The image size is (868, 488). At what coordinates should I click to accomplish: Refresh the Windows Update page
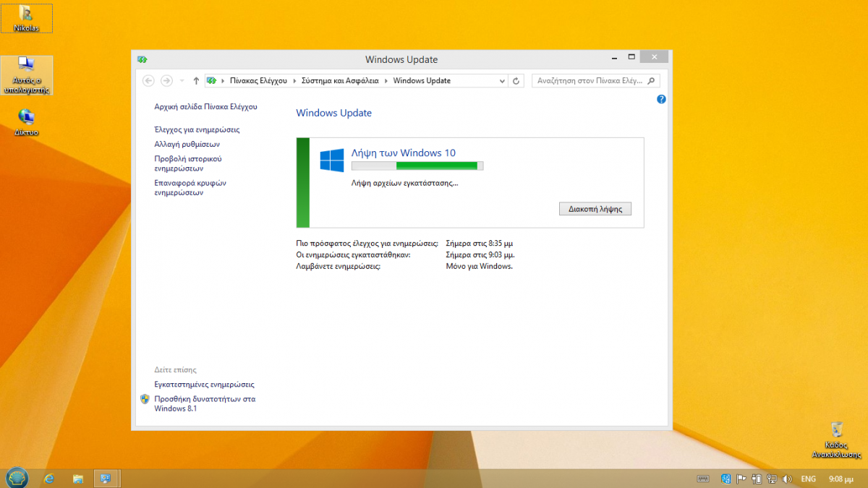point(516,81)
